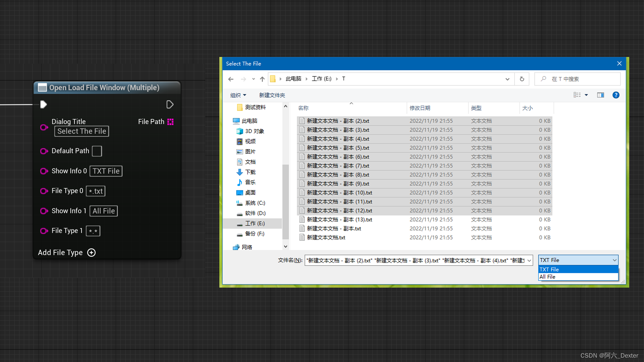
Task: Navigate up one folder level with the arrow
Action: [262, 79]
